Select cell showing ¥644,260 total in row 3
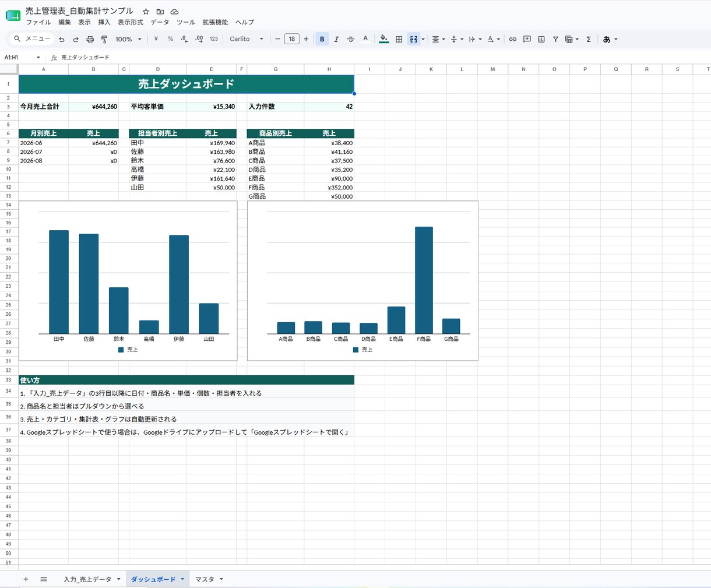 point(93,107)
